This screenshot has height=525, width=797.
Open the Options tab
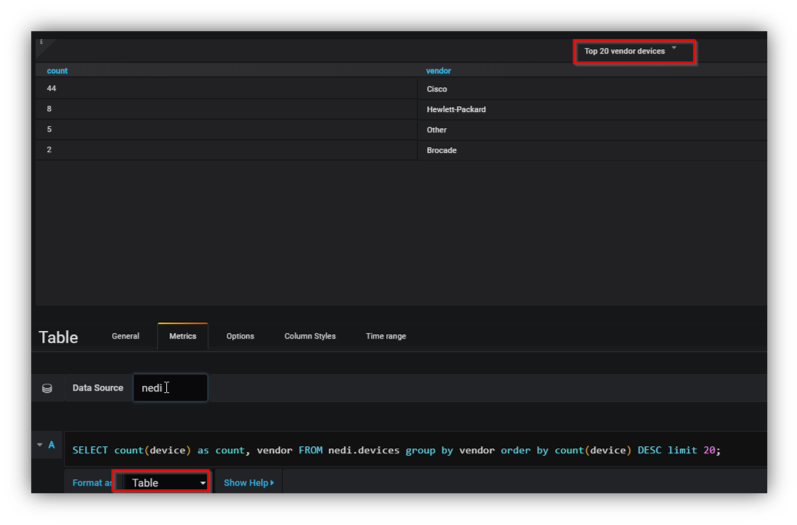pyautogui.click(x=240, y=336)
